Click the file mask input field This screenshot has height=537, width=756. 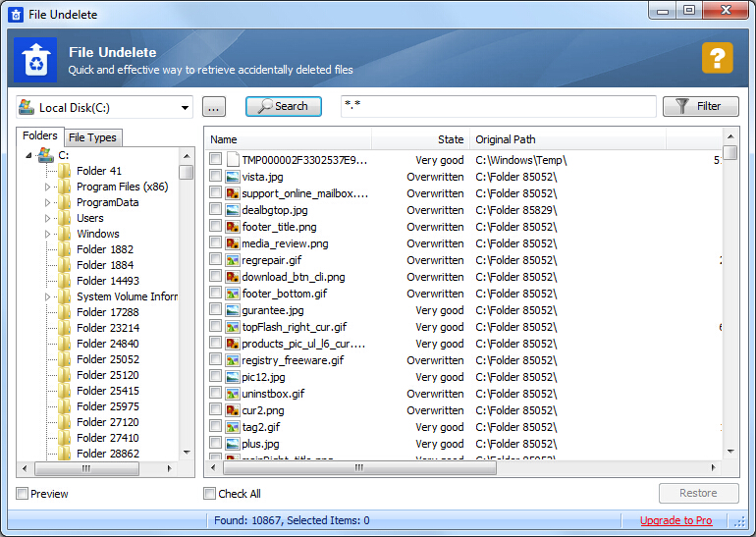pos(499,107)
